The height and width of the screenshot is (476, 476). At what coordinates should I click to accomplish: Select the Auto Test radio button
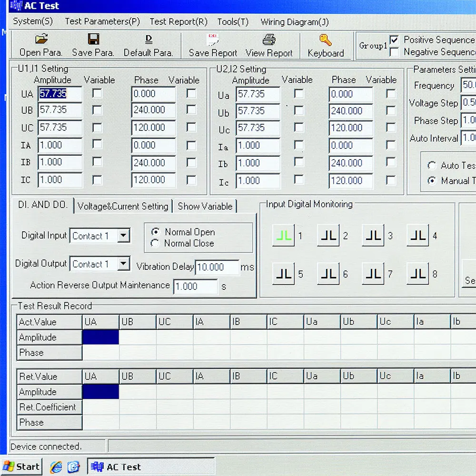(432, 166)
